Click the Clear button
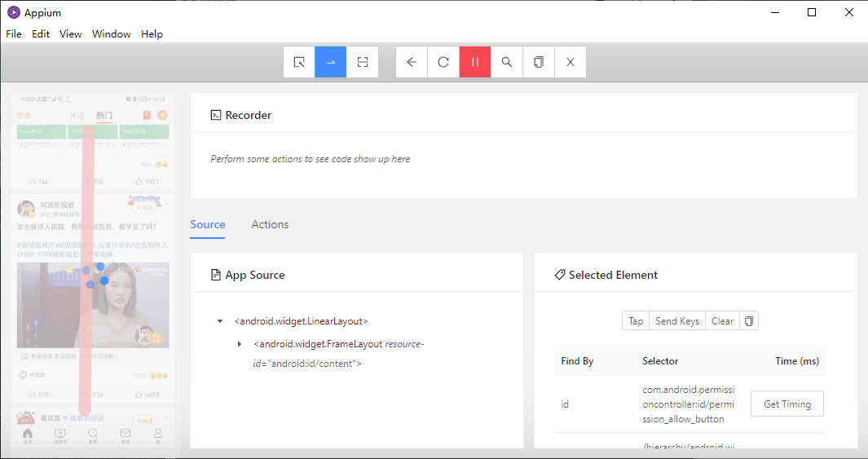The image size is (868, 459). pos(722,321)
